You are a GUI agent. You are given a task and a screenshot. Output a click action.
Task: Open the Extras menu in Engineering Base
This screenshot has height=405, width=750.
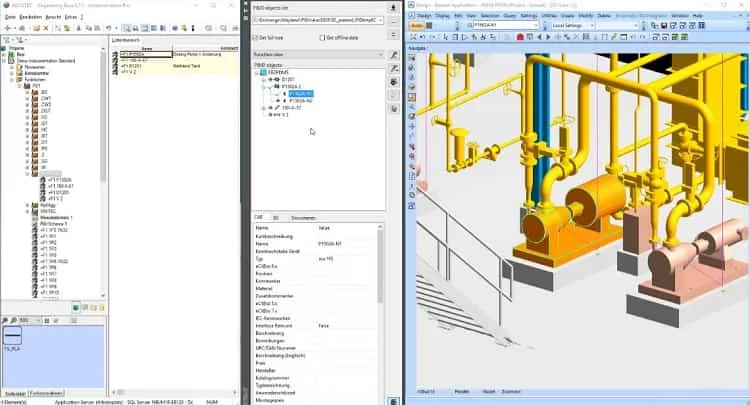[x=71, y=17]
